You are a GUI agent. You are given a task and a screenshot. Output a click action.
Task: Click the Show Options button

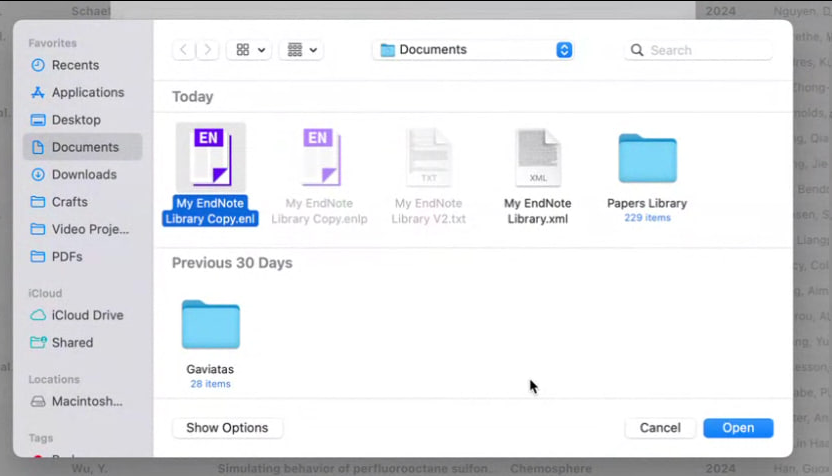(227, 428)
